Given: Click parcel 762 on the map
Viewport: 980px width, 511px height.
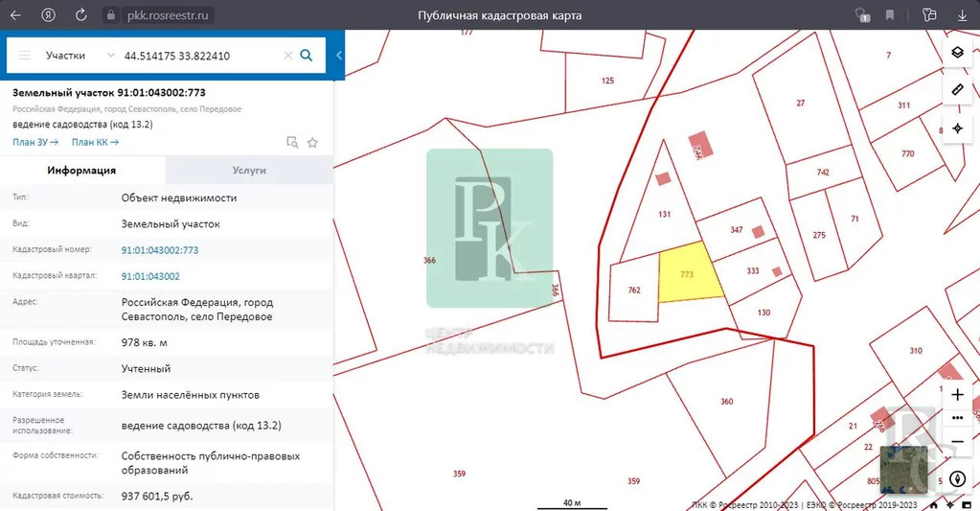Looking at the screenshot, I should click(x=634, y=290).
